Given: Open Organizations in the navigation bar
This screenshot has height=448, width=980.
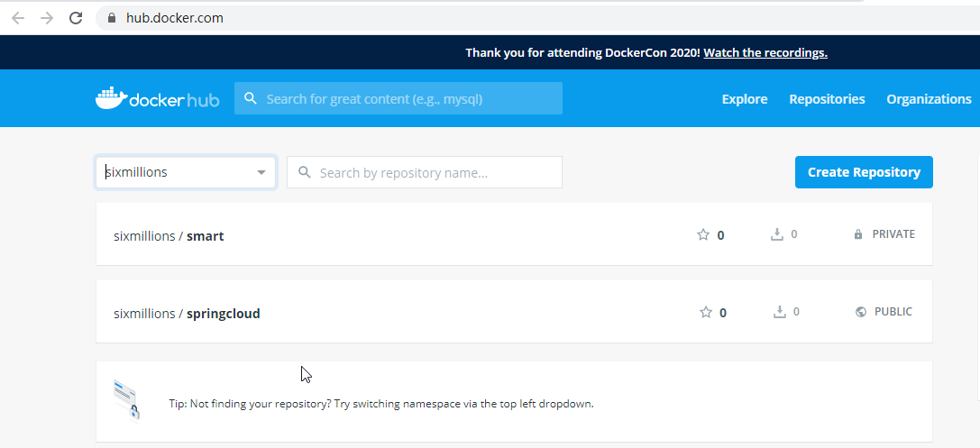Looking at the screenshot, I should tap(929, 99).
